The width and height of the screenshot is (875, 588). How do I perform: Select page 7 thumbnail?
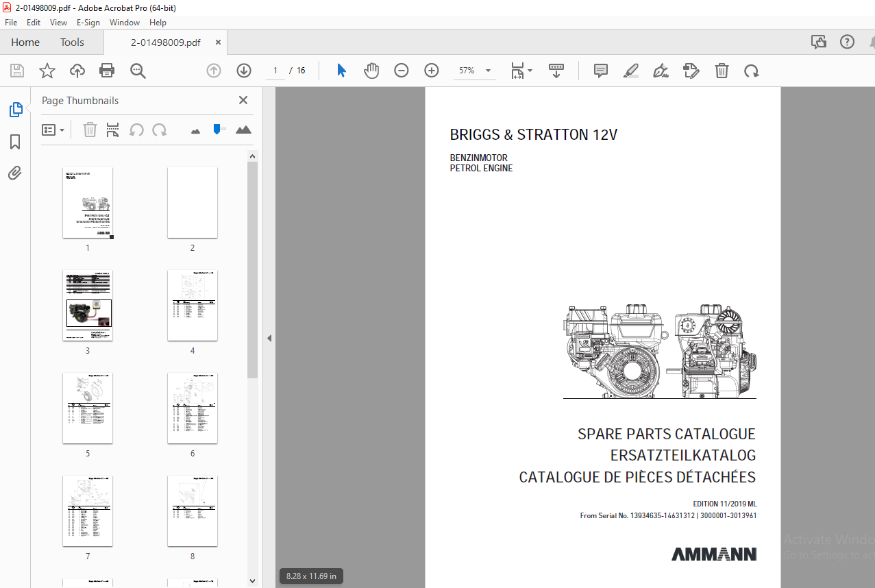[x=88, y=511]
